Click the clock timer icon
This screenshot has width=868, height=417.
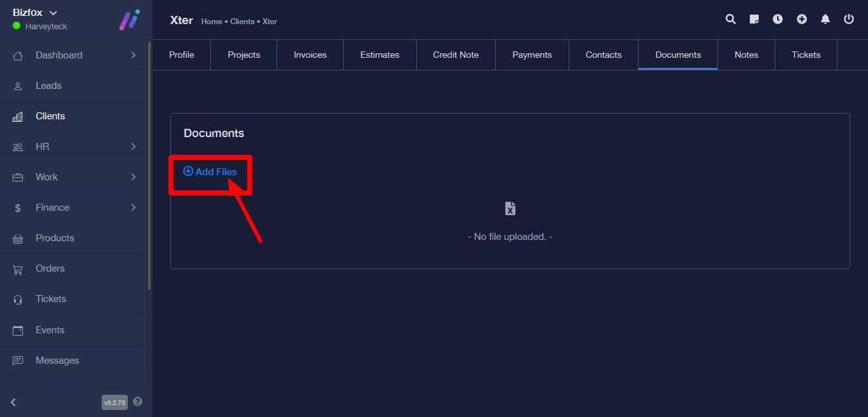778,19
